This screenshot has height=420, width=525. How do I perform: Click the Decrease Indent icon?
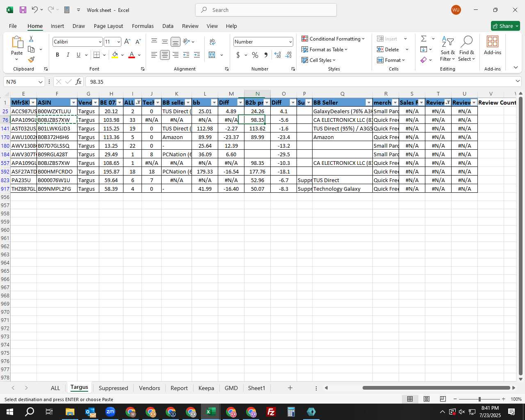point(186,55)
